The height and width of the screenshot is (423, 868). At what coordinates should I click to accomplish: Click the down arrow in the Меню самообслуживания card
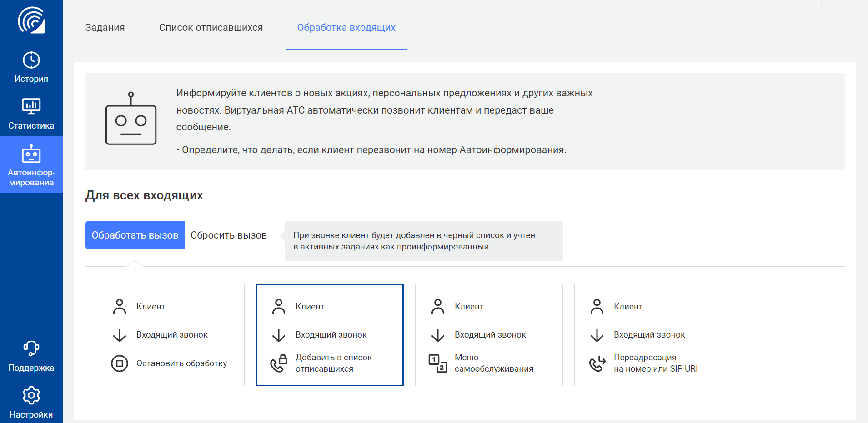point(438,335)
